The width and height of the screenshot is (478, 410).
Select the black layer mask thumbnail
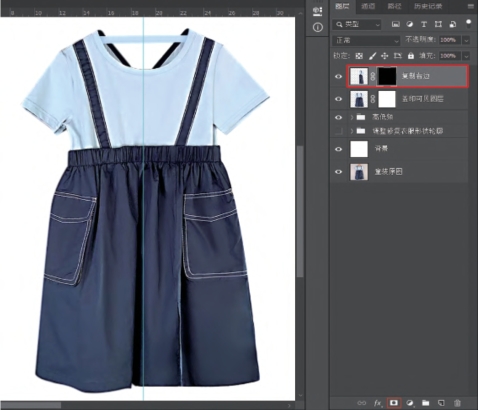pyautogui.click(x=387, y=76)
